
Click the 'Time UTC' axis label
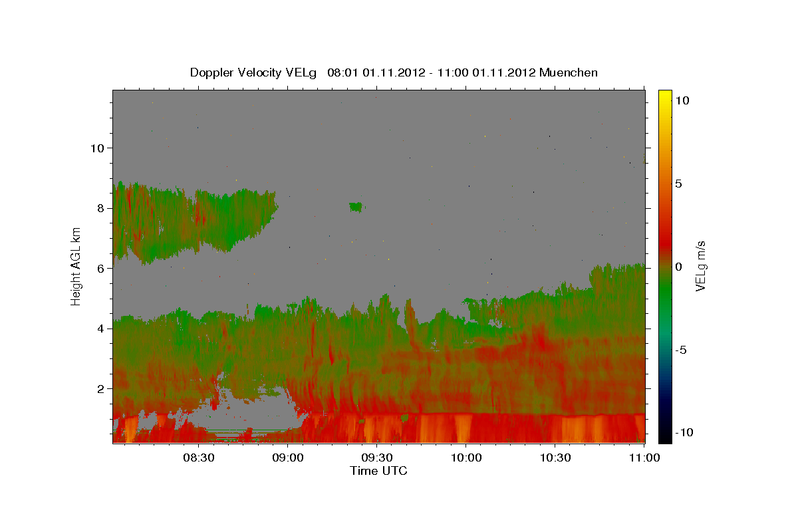pos(378,471)
